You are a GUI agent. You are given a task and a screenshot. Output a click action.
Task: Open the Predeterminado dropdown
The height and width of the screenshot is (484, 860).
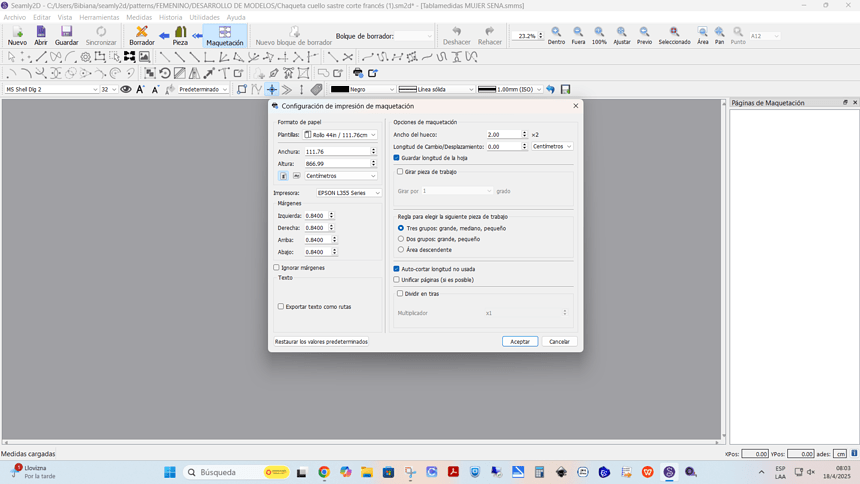pos(203,89)
